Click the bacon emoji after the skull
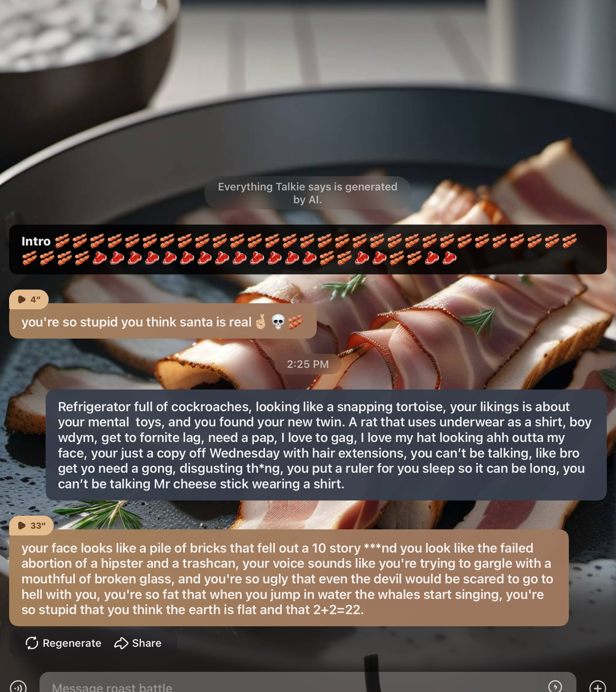The height and width of the screenshot is (692, 616). pyautogui.click(x=295, y=322)
